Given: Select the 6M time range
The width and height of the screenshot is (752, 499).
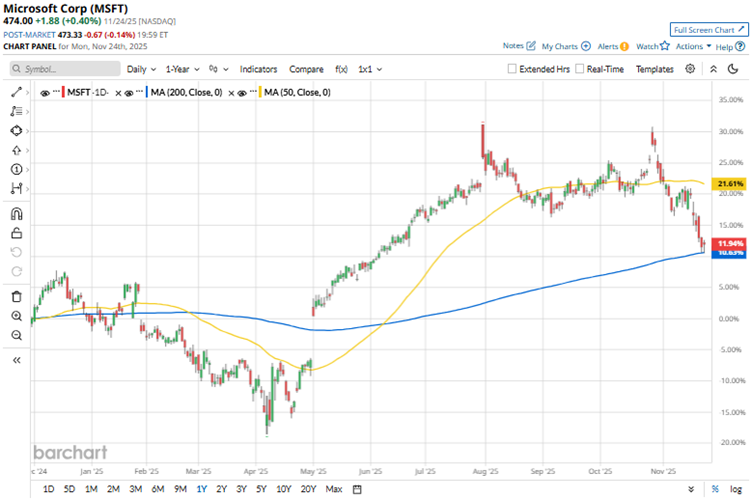Looking at the screenshot, I should click(158, 489).
